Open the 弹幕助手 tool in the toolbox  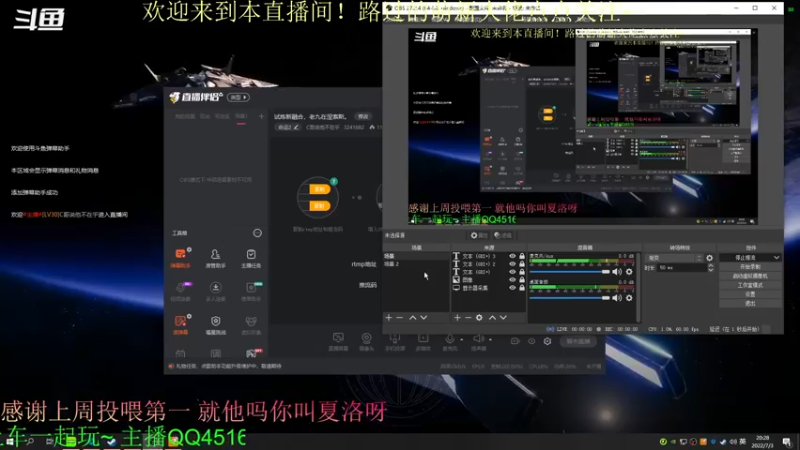click(x=181, y=258)
